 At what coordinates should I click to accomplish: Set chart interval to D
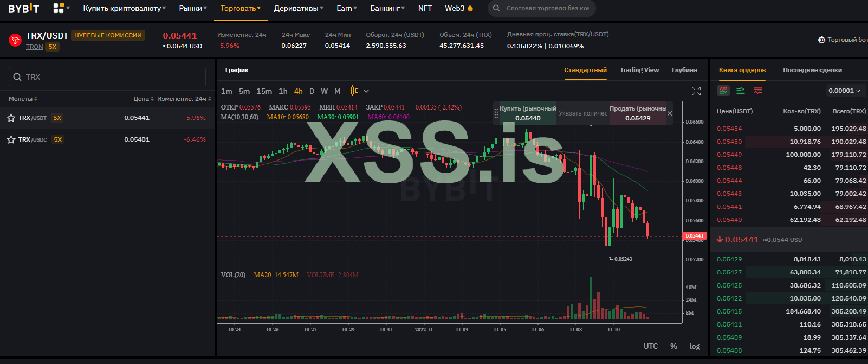(x=312, y=91)
